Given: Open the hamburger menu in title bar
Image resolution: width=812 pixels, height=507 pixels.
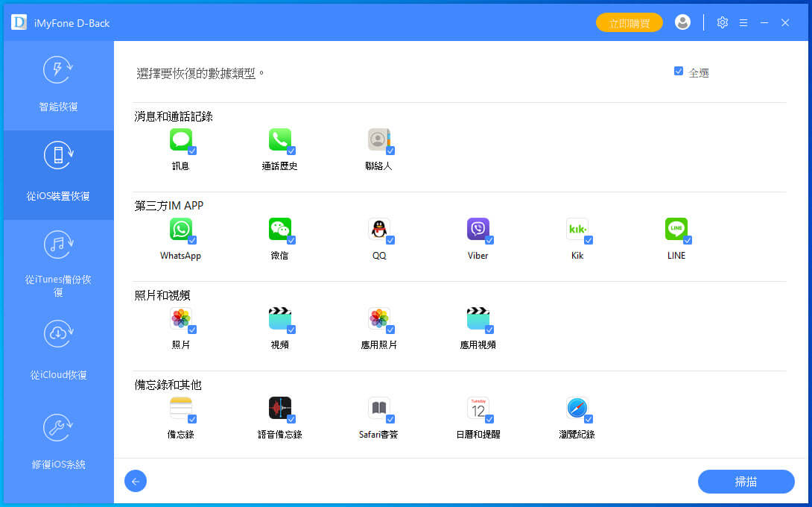Looking at the screenshot, I should coord(743,23).
